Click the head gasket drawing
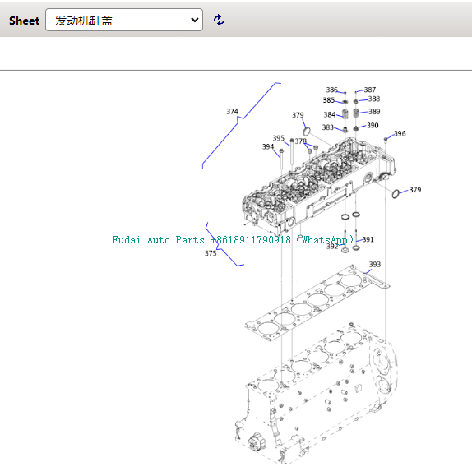 [x=317, y=303]
